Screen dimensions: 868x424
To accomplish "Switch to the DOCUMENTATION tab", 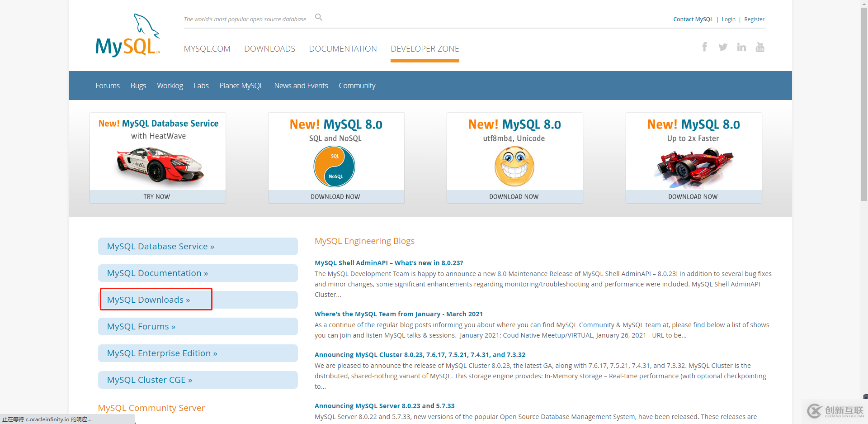I will tap(343, 49).
